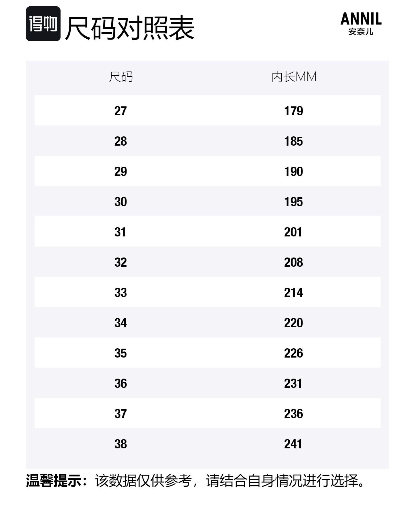Click the 201 inner length value
The image size is (416, 532).
(293, 232)
